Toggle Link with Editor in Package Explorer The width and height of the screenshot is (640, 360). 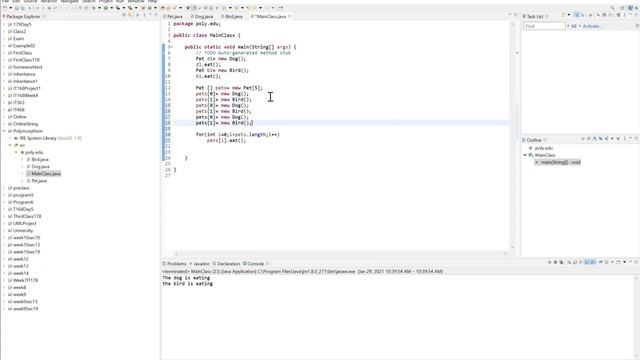(130, 15)
